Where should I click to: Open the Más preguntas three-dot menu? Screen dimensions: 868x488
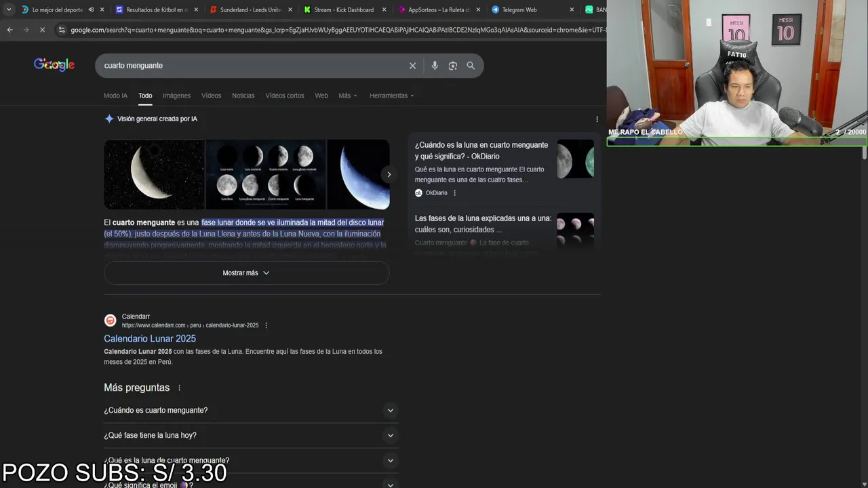180,388
